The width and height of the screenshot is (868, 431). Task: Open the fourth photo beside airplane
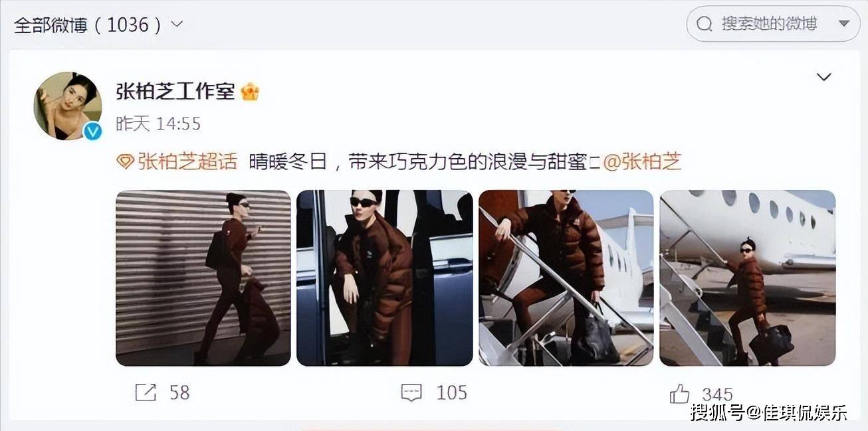(x=748, y=278)
